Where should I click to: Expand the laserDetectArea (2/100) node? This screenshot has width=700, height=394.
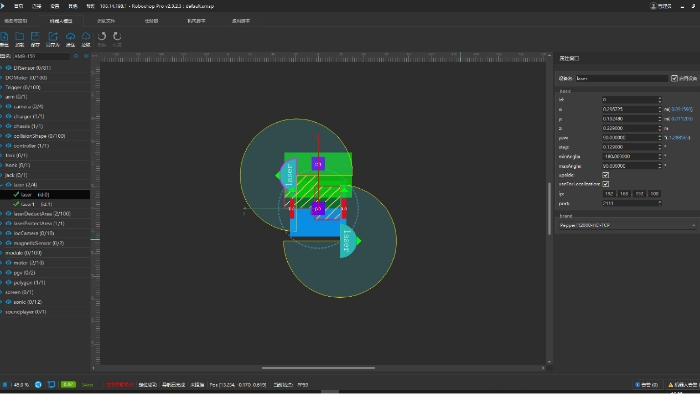(x=2, y=214)
